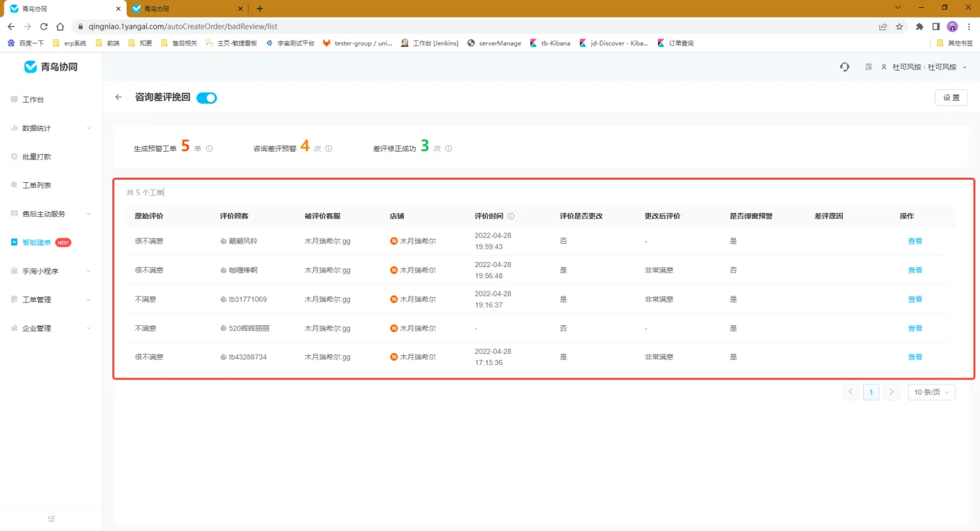Viewport: 980px width, 531px height.
Task: Select page 1 in pagination
Action: [871, 392]
